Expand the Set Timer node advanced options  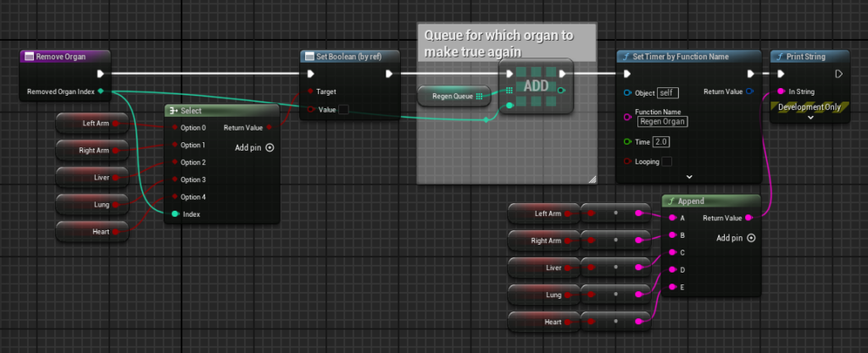point(688,176)
